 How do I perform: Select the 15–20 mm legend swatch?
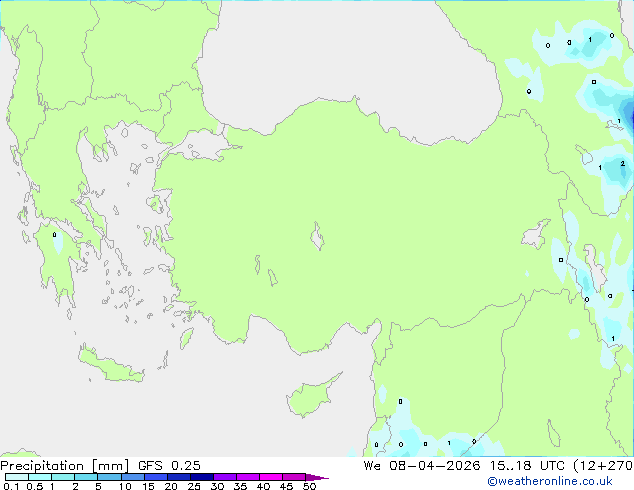click(x=155, y=477)
